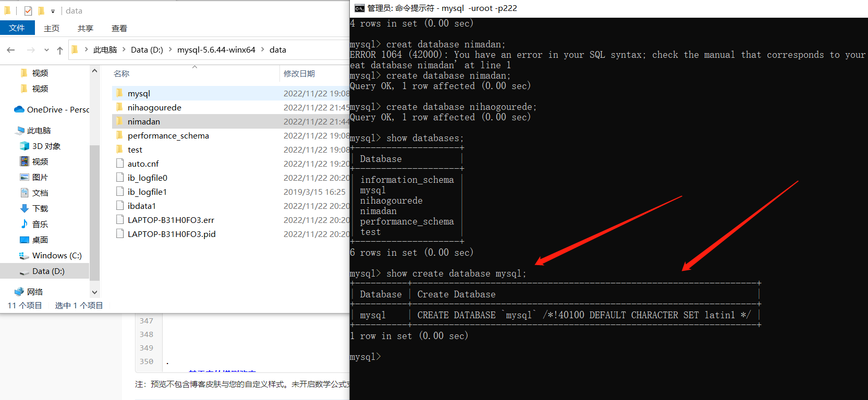
Task: Click the 桌面 desktop icon in navigation pane
Action: [25, 240]
